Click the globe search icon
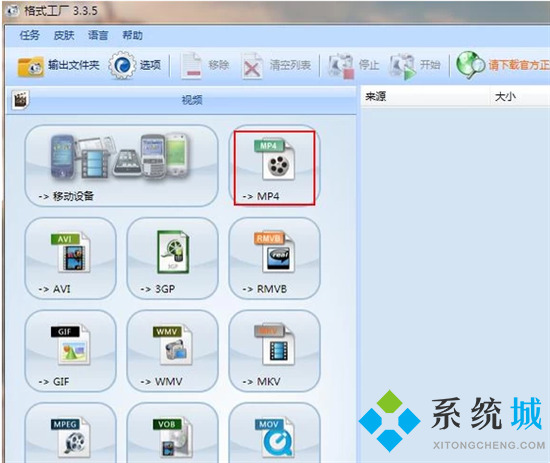The height and width of the screenshot is (463, 550). [470, 65]
